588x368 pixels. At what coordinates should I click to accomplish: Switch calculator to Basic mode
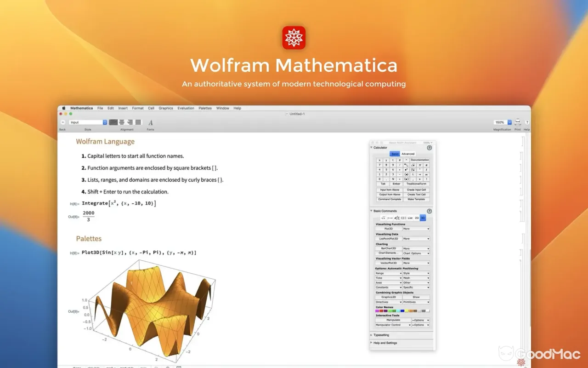tap(395, 154)
